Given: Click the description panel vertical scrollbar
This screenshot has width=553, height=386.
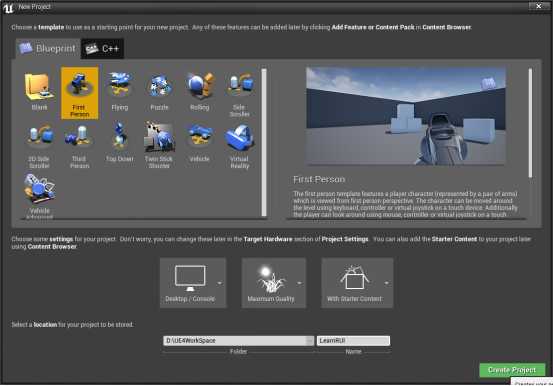Looking at the screenshot, I should [x=530, y=123].
